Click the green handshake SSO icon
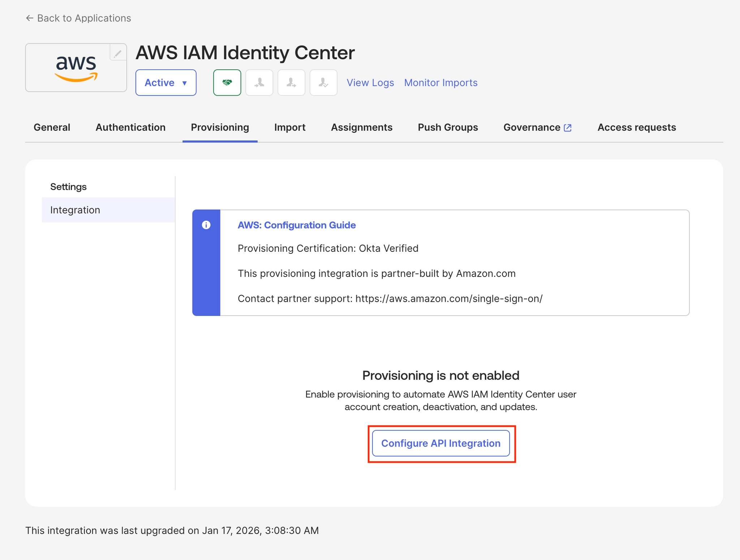This screenshot has width=740, height=560. click(227, 83)
